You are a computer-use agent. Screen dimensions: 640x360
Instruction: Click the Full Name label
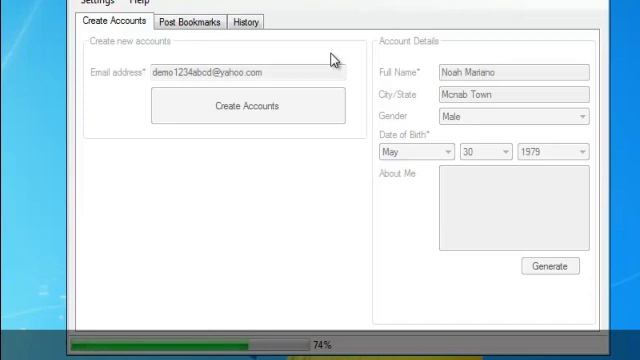(399, 72)
